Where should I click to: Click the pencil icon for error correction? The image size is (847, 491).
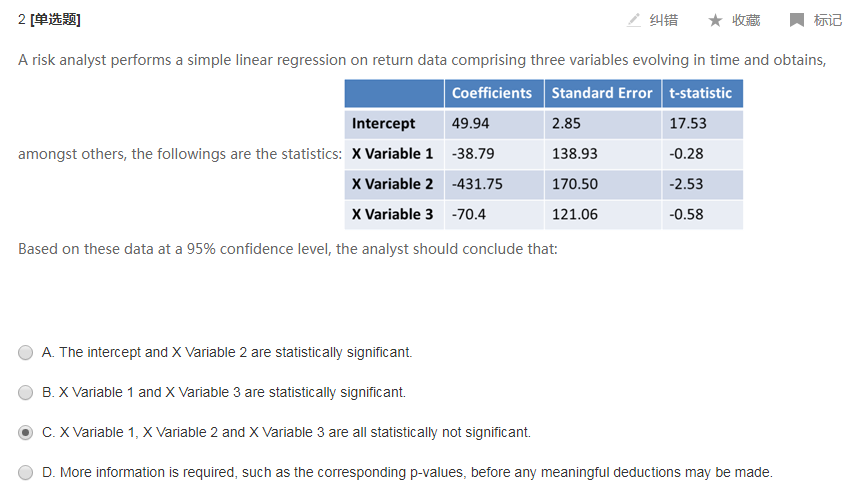pos(634,20)
